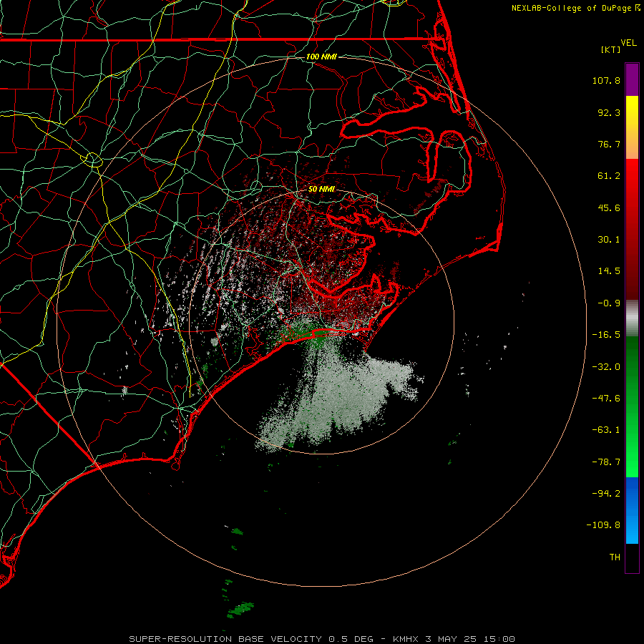The width and height of the screenshot is (644, 644).
Task: Click the 50 NMI range ring label
Action: (321, 189)
